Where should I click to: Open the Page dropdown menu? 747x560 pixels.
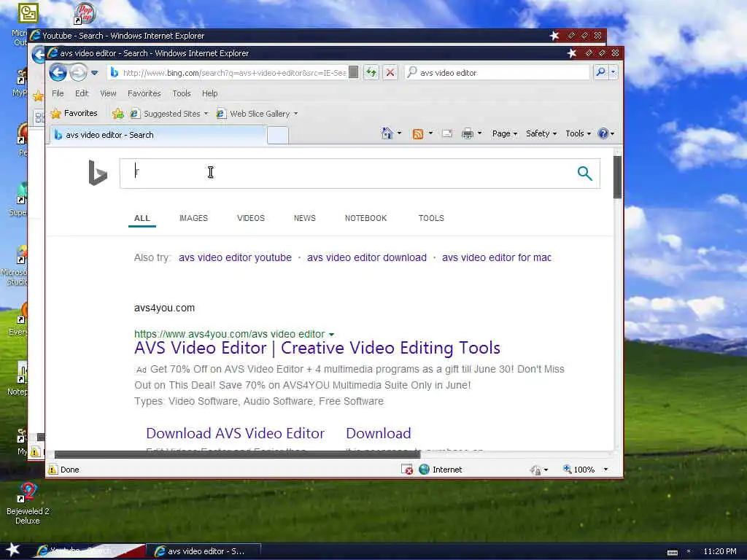(x=505, y=133)
